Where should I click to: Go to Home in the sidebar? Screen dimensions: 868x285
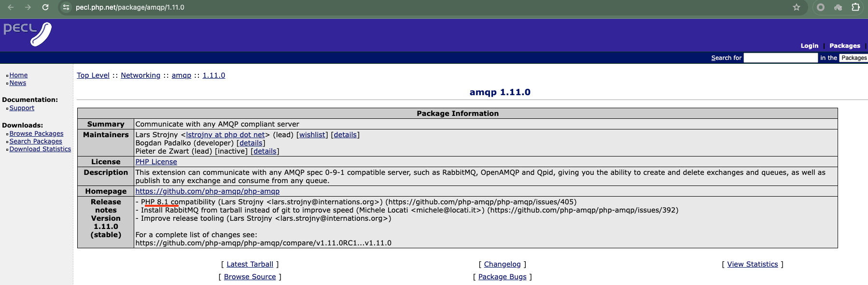tap(18, 75)
